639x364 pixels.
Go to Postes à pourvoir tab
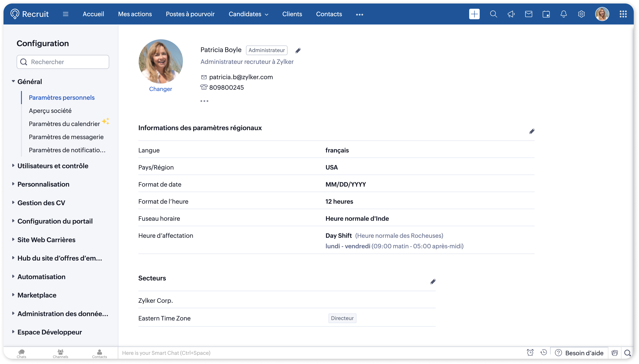pyautogui.click(x=190, y=14)
